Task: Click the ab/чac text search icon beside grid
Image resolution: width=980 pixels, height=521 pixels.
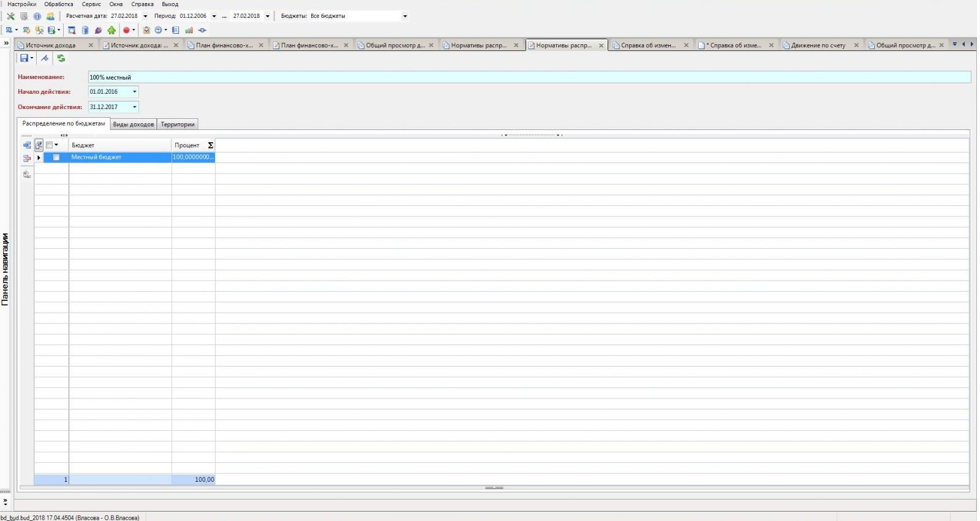Action: 27,174
